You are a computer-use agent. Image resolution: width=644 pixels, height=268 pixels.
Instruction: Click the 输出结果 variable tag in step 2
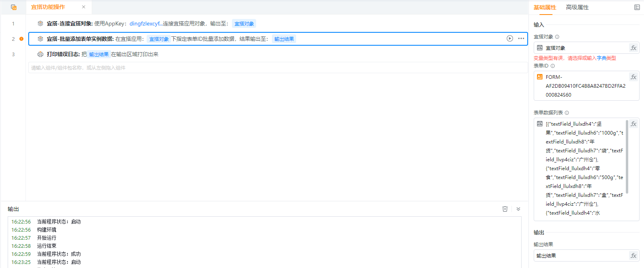[284, 39]
